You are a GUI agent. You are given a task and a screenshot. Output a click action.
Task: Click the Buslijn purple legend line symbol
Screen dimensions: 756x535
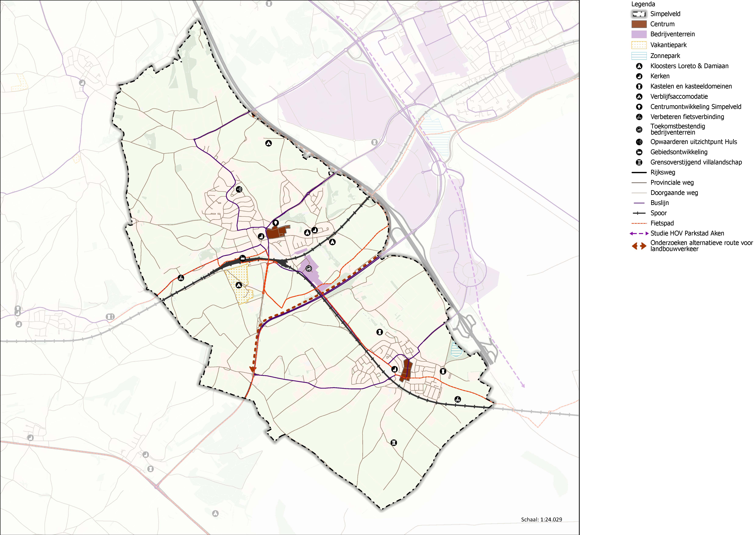[639, 203]
